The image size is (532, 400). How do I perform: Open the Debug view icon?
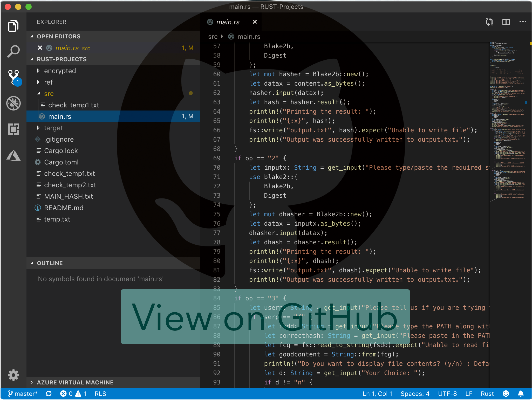pyautogui.click(x=13, y=103)
